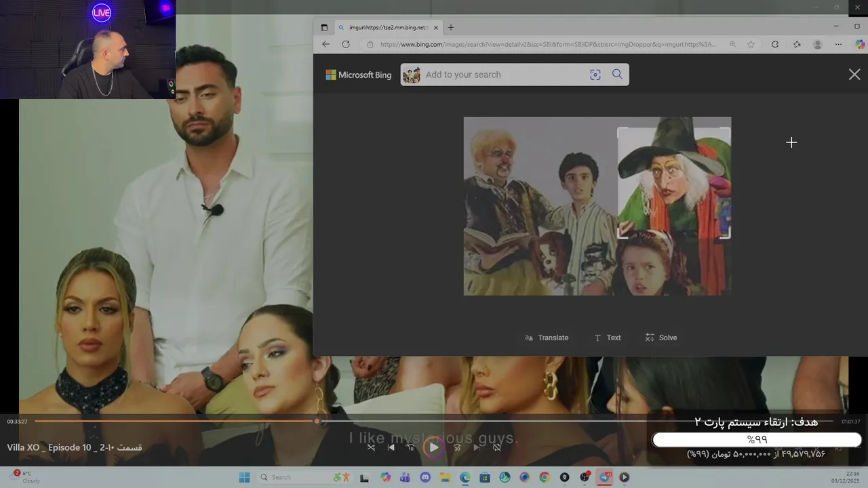Screen dimensions: 868x488
Task: Click the 00:33:27 elapsed time
Action: click(17, 422)
